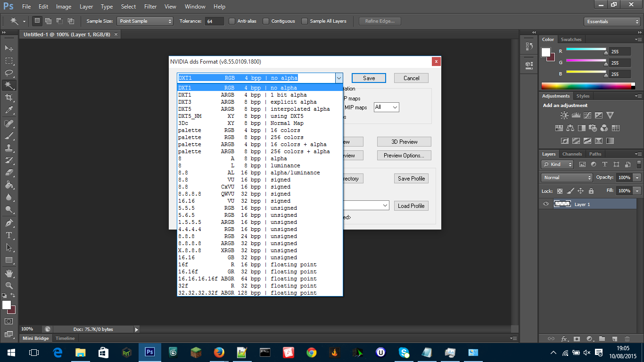644x362 pixels.
Task: Enable the Contiguous checkbox
Action: (x=266, y=21)
